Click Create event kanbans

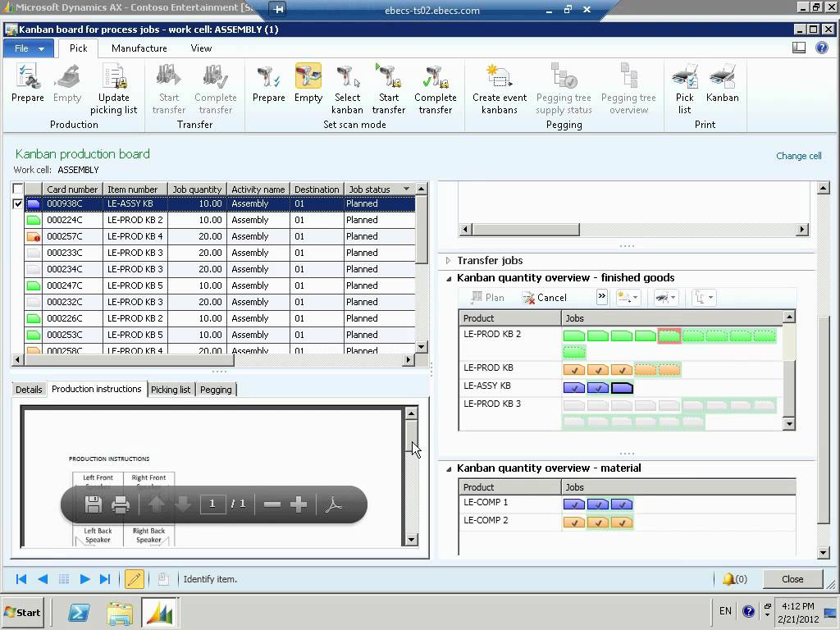[x=500, y=89]
